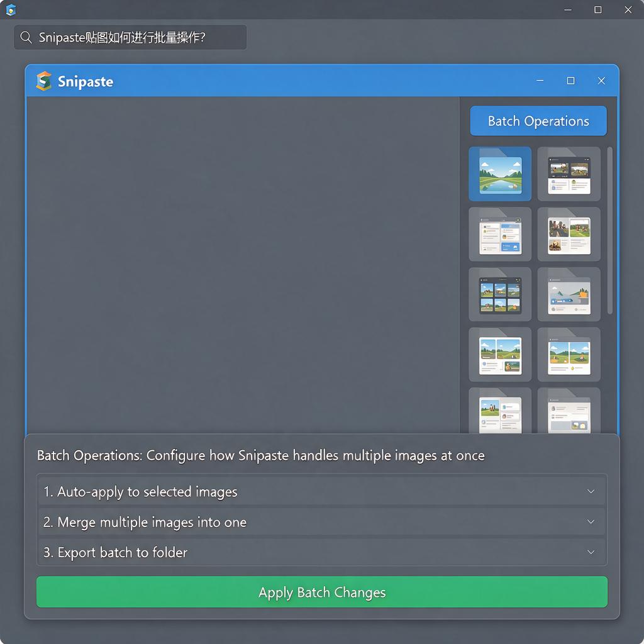Viewport: 644px width, 644px height.
Task: Select the mountain slideshow thumbnail
Action: point(569,294)
